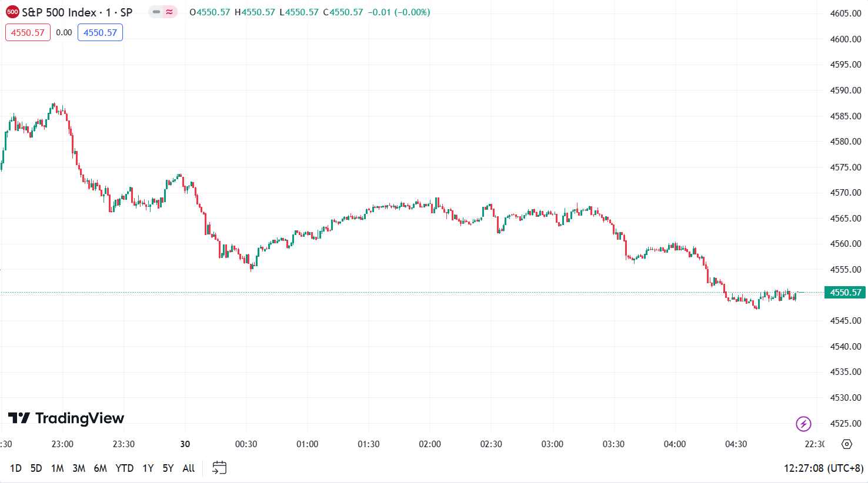Open the Go to date calendar icon

219,468
